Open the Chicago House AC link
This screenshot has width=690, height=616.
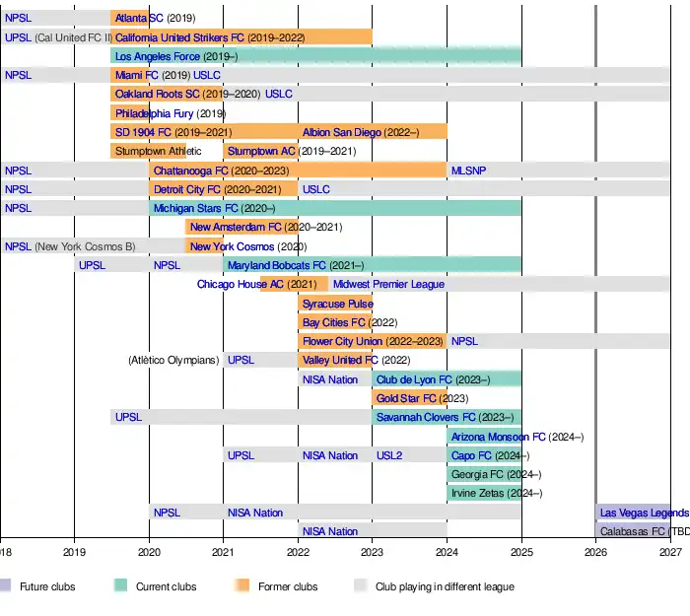241,284
